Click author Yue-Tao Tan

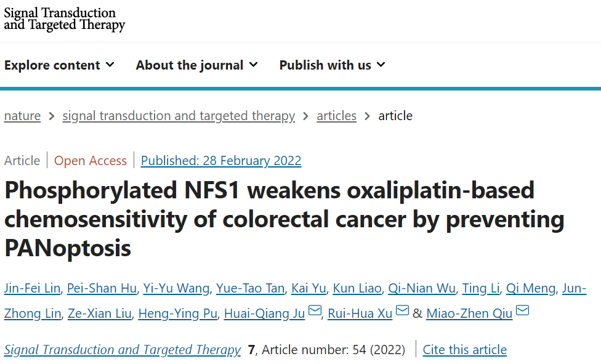[250, 288]
